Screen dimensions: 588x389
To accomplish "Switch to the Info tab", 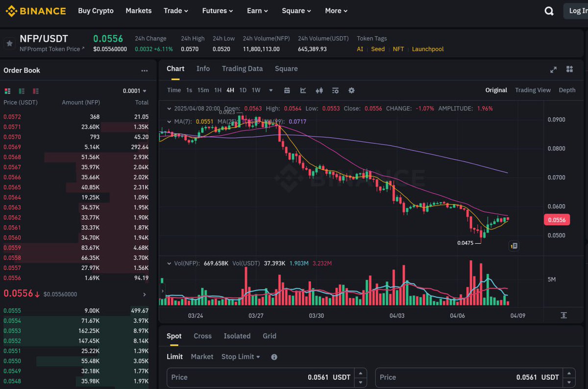I will [x=203, y=69].
